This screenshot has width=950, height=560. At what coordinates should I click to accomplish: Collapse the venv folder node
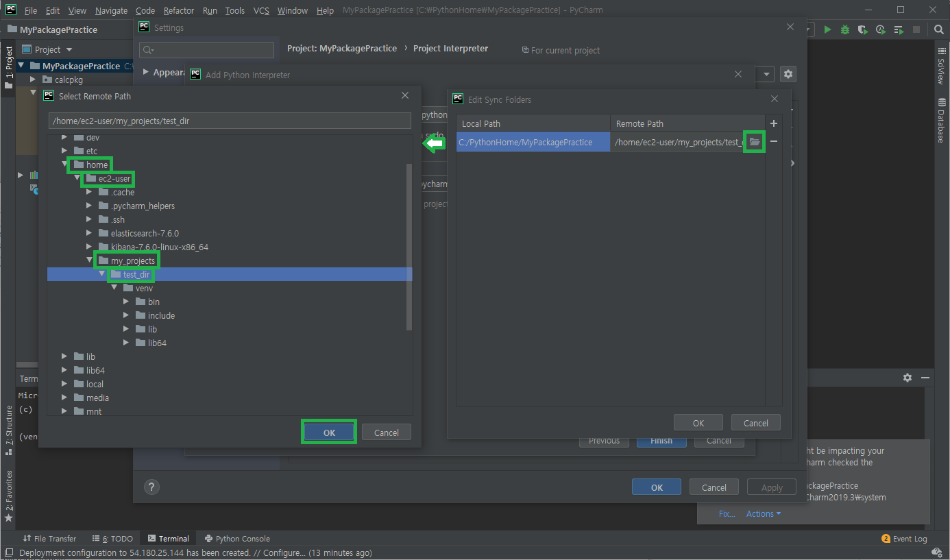[x=114, y=288]
